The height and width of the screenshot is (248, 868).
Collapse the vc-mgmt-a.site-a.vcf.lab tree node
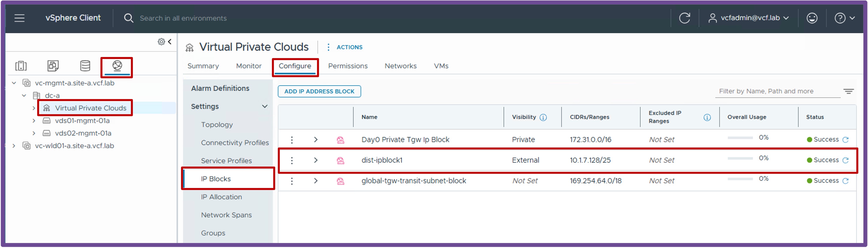[14, 83]
